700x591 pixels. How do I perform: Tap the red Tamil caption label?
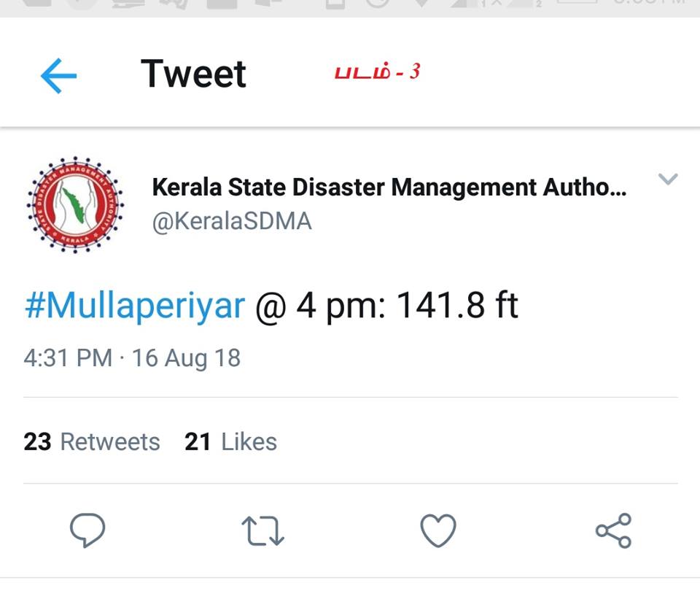377,72
